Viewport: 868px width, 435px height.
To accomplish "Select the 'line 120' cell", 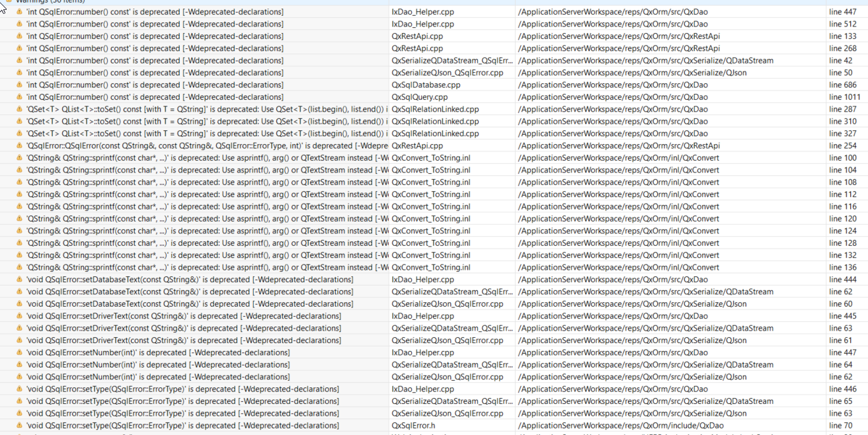I will pos(842,219).
